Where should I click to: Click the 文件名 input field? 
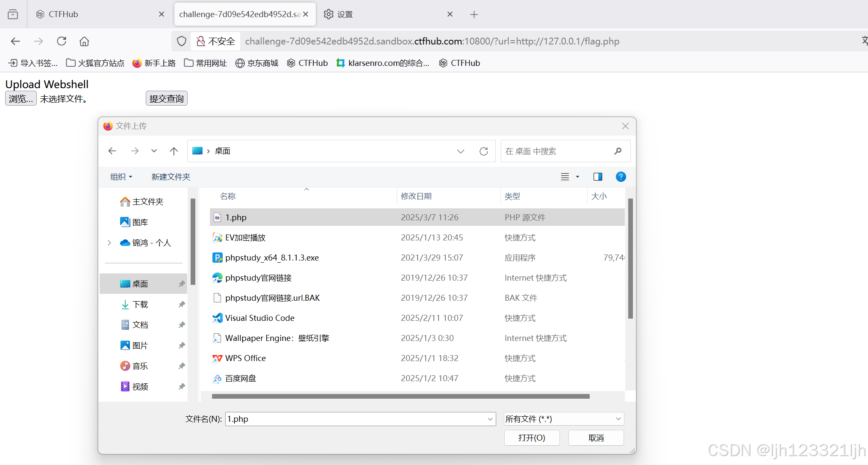point(355,419)
